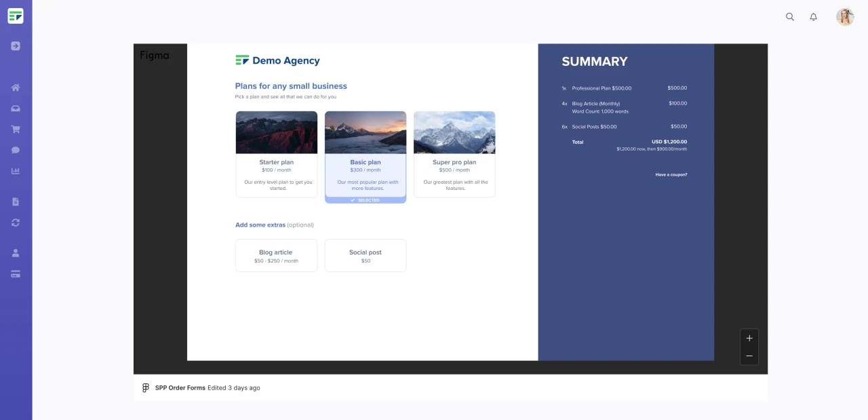868x420 pixels.
Task: Click the Basic plan sunset mountain image
Action: coord(366,132)
